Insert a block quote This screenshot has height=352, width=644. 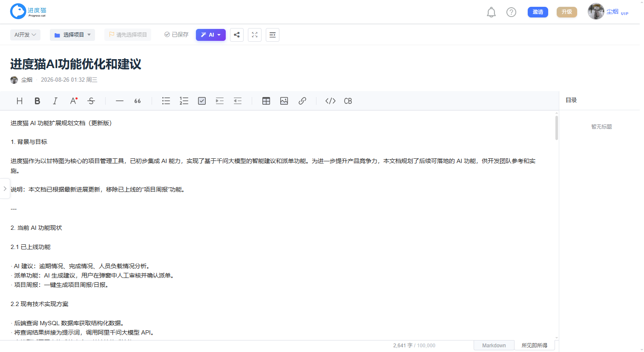[138, 101]
